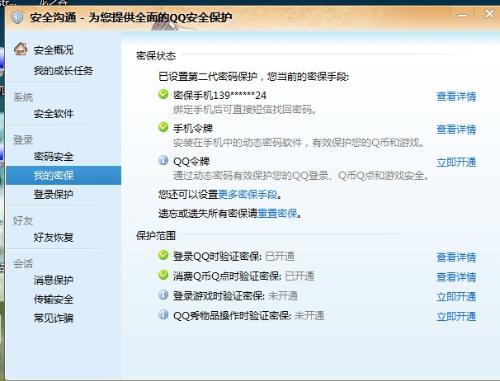Click the QQ秀物品操作时验证密保 label
This screenshot has height=381, width=500.
coord(232,315)
